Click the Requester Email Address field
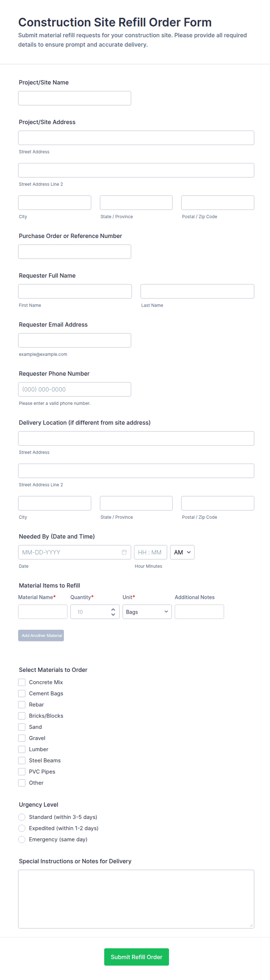270x980 pixels. (75, 340)
